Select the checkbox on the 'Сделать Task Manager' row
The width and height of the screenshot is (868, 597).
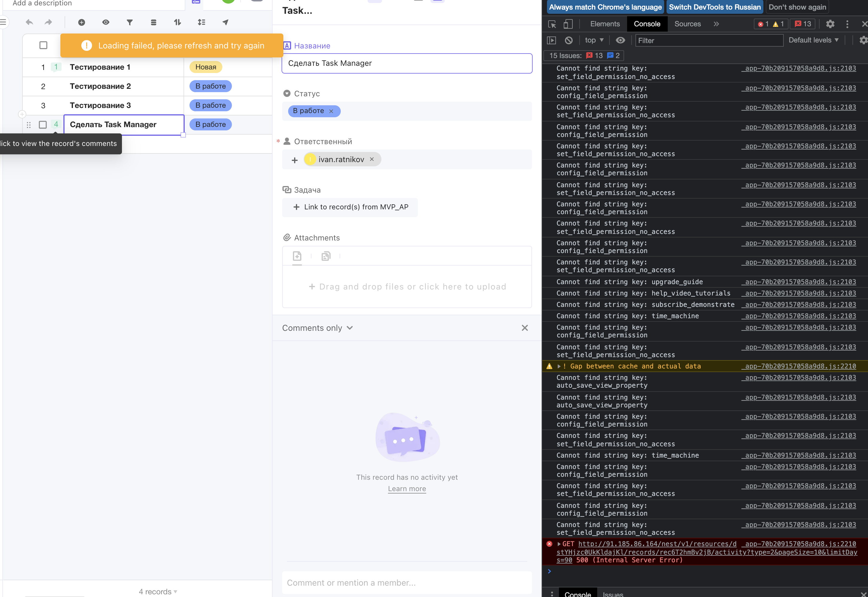(43, 124)
